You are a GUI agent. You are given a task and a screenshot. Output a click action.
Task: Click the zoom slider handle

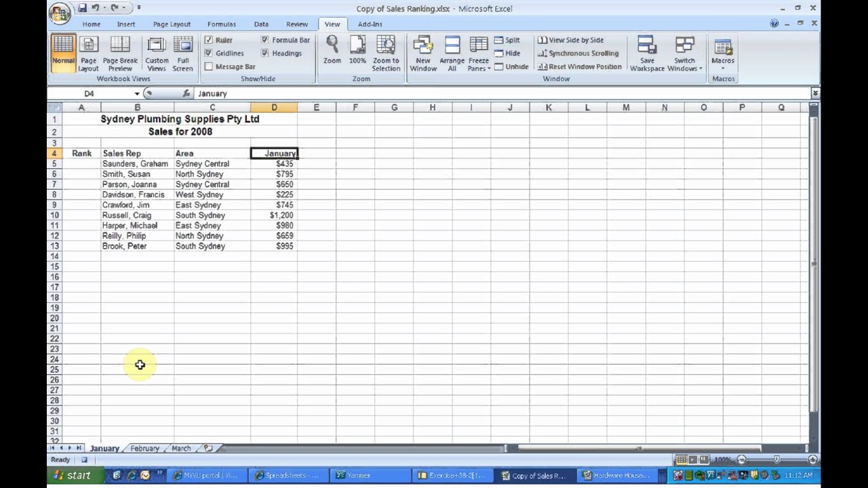point(776,460)
